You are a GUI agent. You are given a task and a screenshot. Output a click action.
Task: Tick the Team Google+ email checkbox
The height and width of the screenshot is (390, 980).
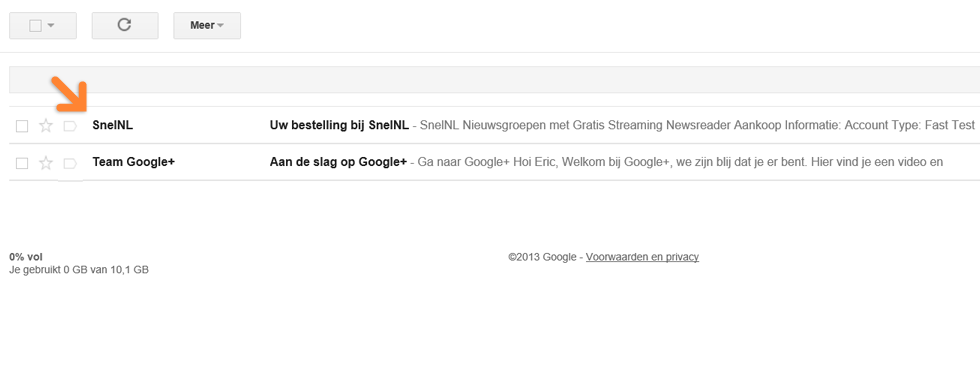[22, 164]
